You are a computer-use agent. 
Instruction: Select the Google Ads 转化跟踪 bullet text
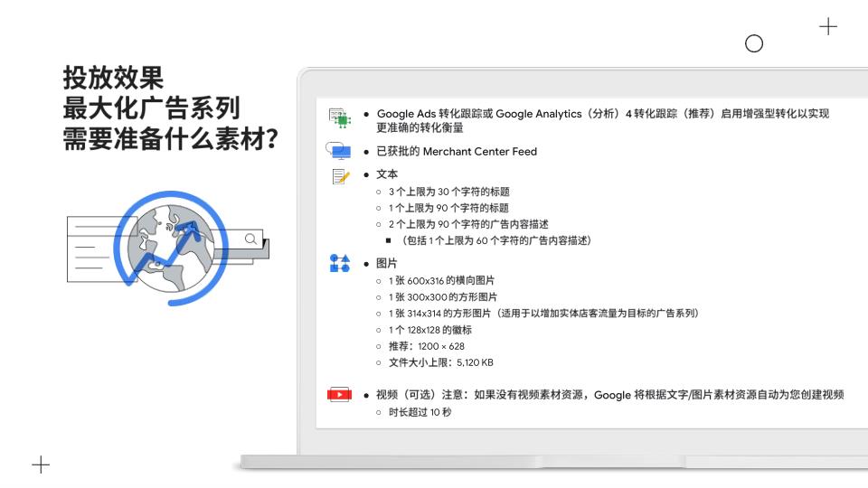[603, 114]
